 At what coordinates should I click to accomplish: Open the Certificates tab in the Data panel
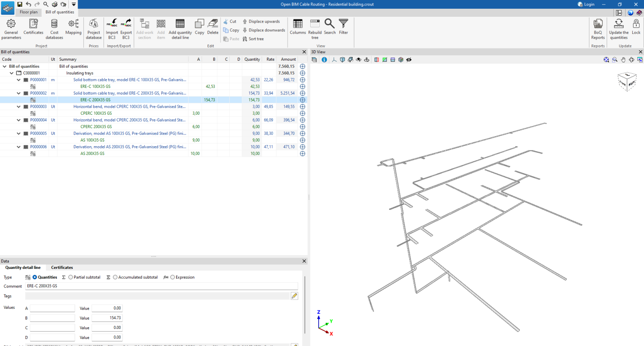click(x=62, y=267)
